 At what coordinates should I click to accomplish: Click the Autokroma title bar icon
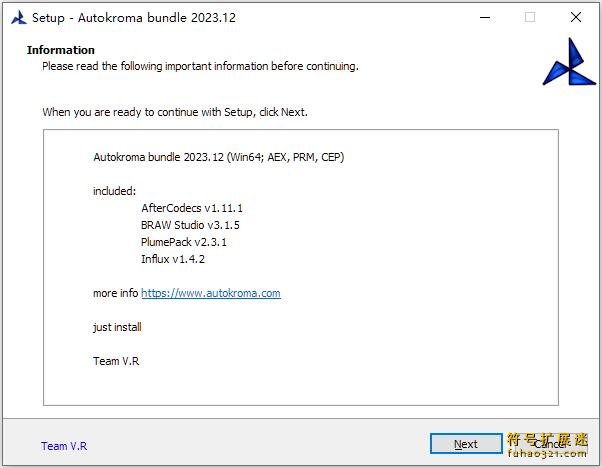coord(18,17)
